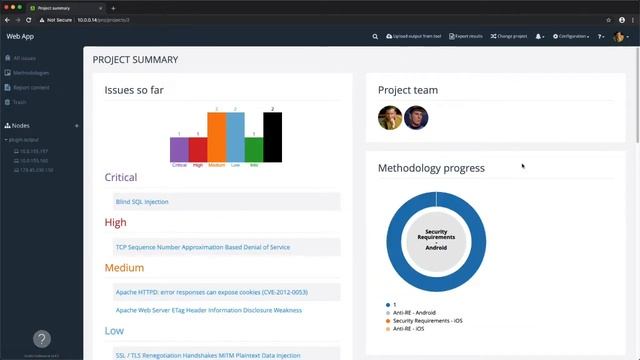The height and width of the screenshot is (360, 640).
Task: Click Export results in the navbar
Action: pos(466,36)
